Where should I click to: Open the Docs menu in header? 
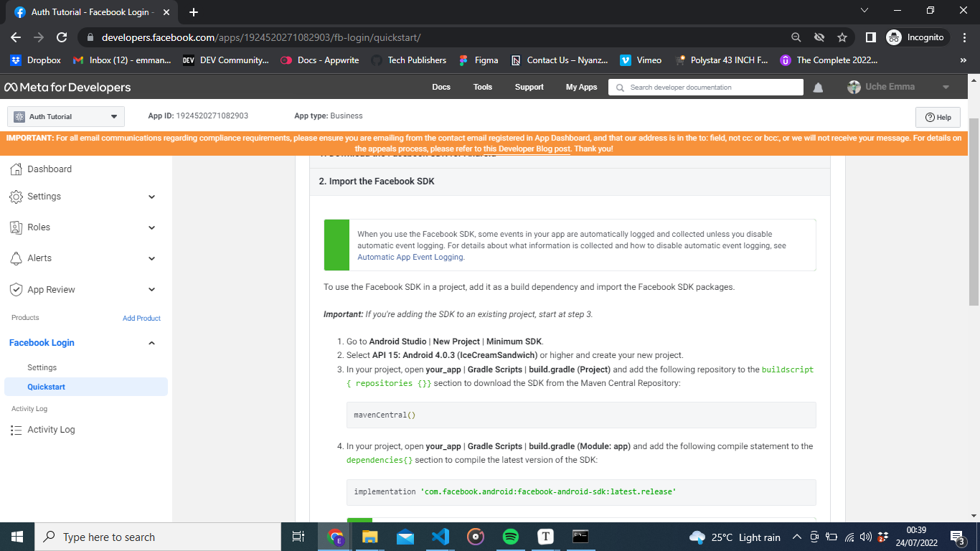pos(441,88)
